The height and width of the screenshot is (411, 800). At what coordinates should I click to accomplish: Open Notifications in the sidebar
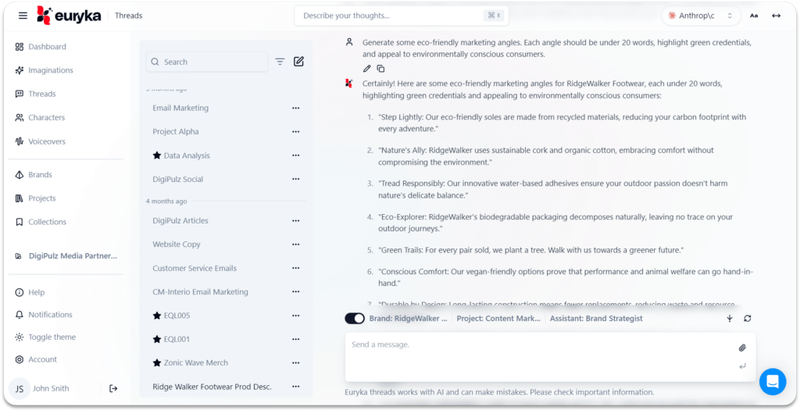coord(43,315)
